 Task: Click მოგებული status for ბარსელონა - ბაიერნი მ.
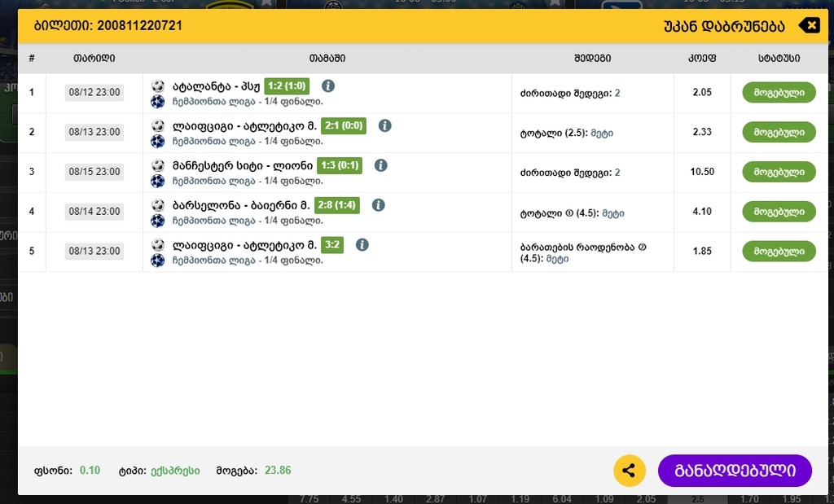779,212
